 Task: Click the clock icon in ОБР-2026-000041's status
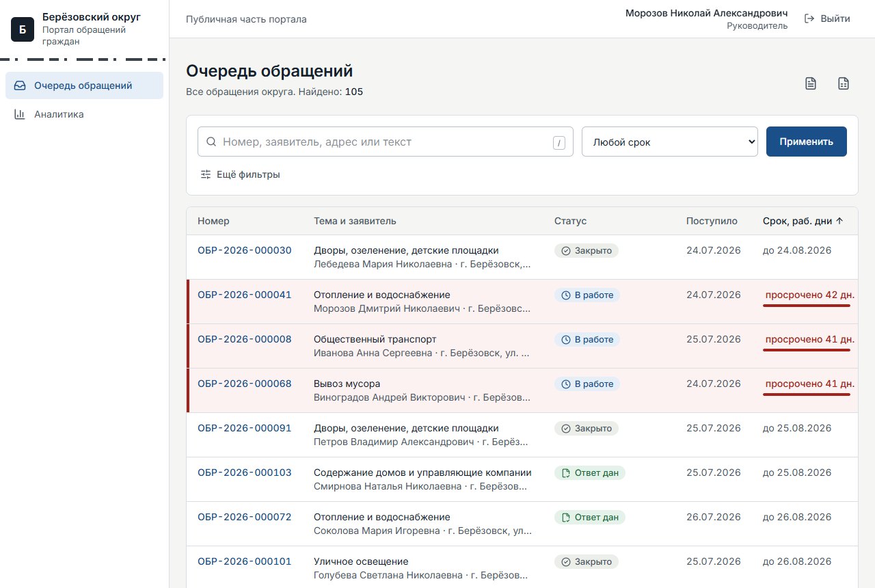click(x=565, y=295)
